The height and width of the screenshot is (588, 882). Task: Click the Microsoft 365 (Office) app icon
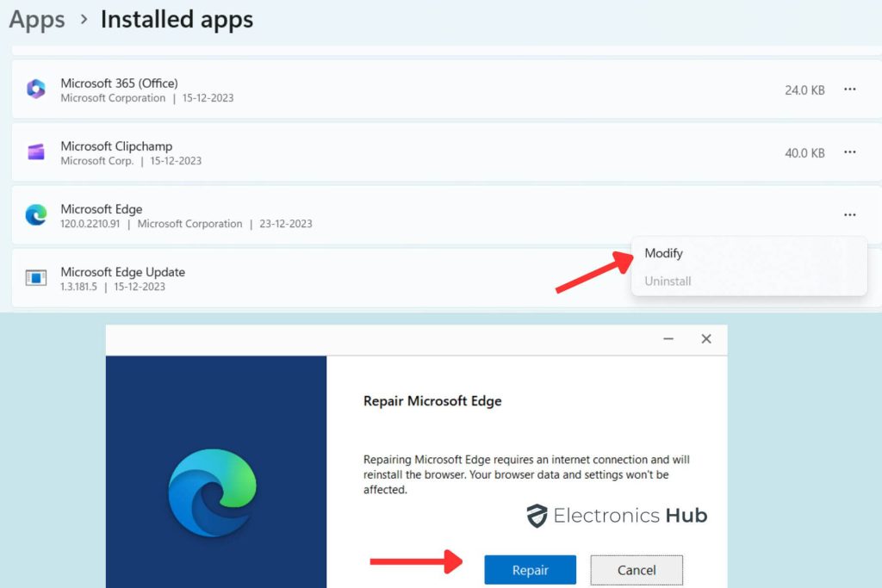[35, 89]
